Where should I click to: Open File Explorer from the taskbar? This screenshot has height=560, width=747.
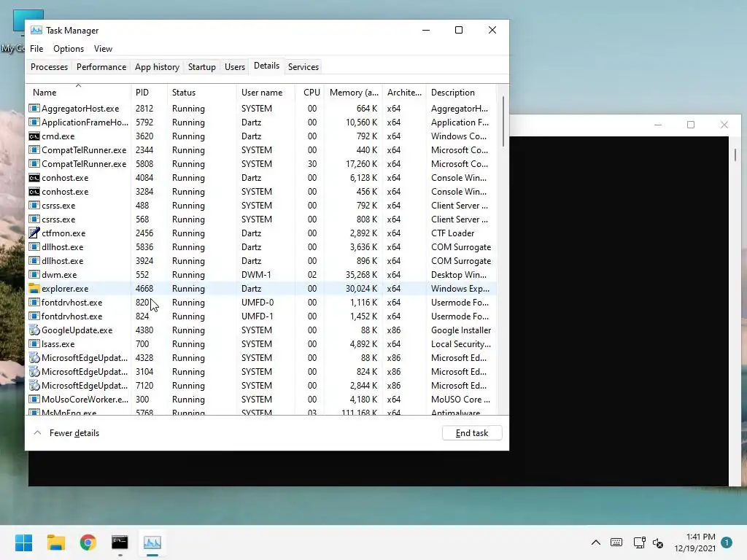[55, 542]
